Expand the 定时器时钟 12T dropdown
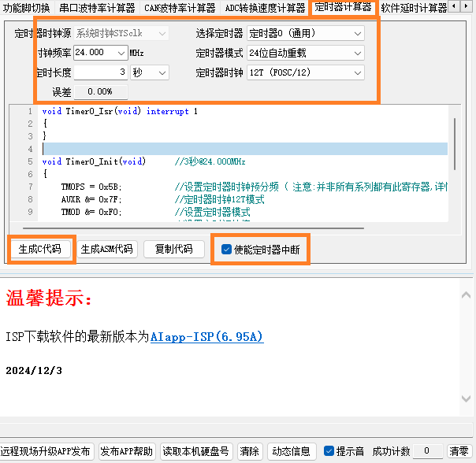 pyautogui.click(x=306, y=72)
